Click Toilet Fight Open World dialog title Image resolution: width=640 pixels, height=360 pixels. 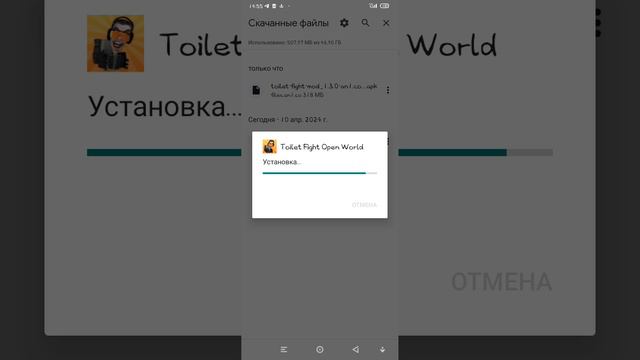(322, 147)
